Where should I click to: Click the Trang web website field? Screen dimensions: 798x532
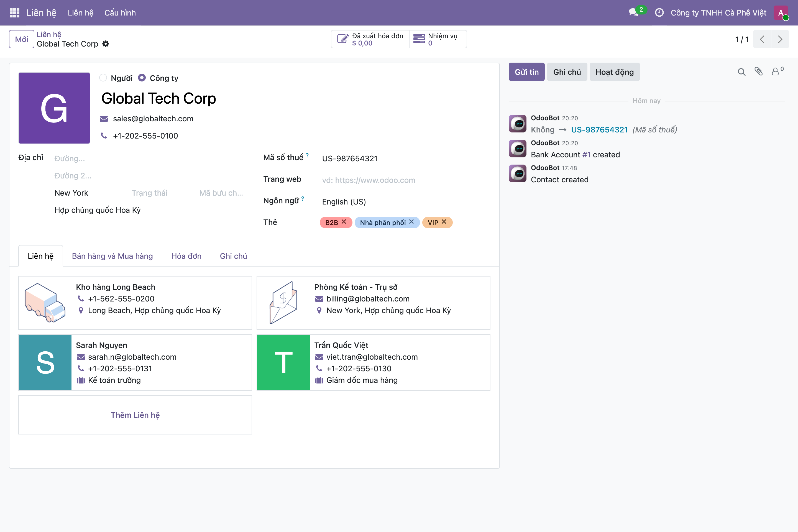pyautogui.click(x=406, y=180)
